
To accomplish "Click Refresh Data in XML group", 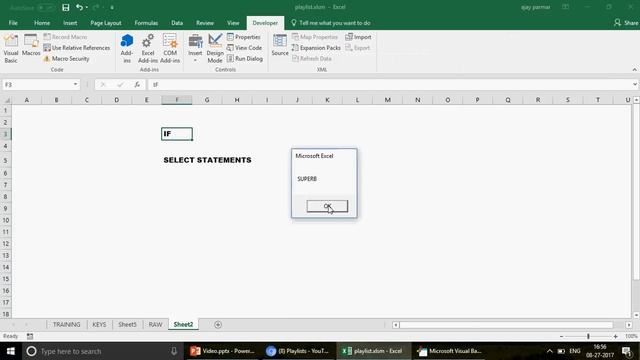I will (311, 59).
